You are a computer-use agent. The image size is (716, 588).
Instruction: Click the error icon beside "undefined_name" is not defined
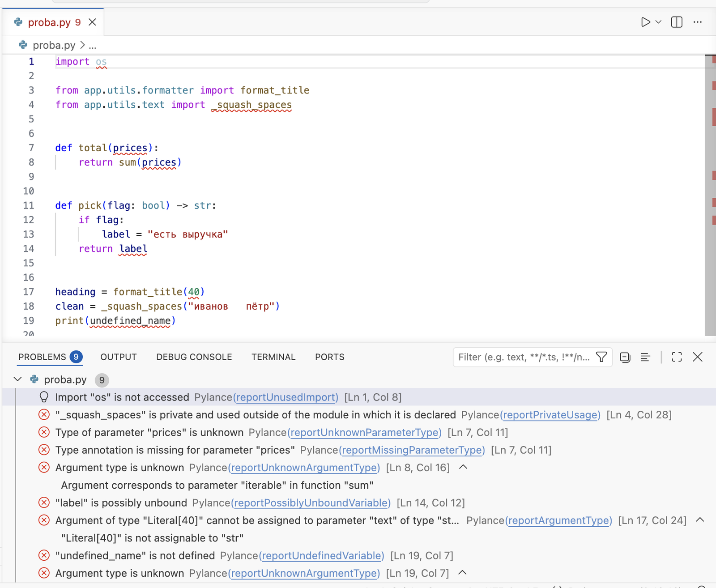tap(44, 555)
